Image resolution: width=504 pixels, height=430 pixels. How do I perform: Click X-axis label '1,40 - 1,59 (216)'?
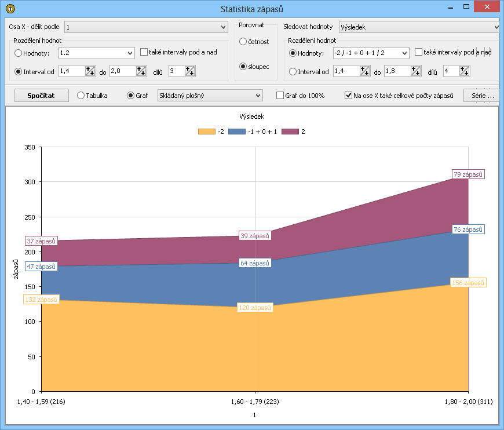click(41, 402)
